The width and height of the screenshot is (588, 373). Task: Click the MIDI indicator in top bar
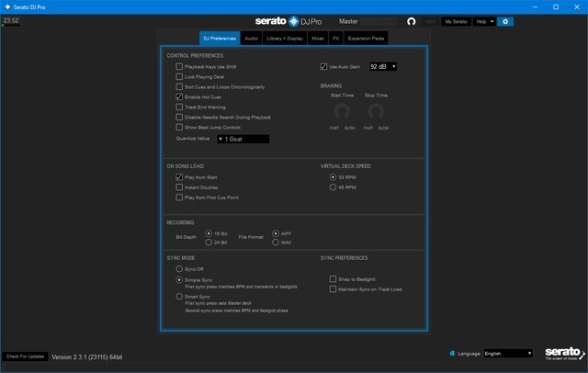click(x=430, y=21)
